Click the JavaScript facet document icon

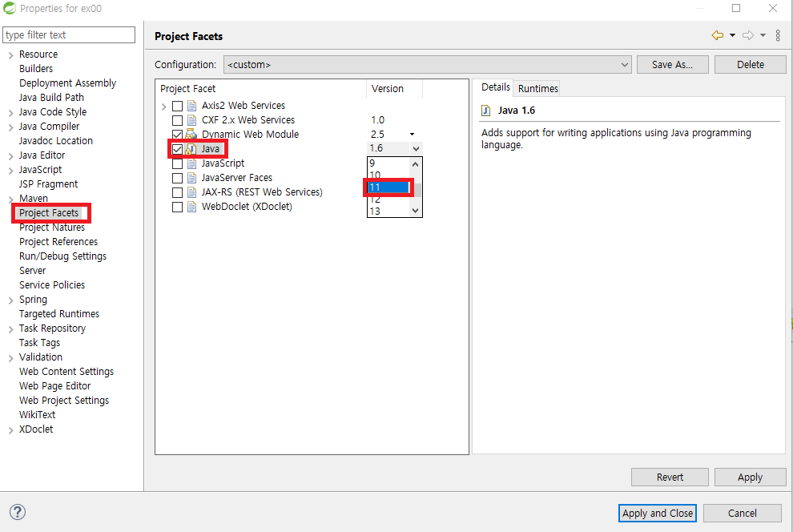[x=191, y=163]
